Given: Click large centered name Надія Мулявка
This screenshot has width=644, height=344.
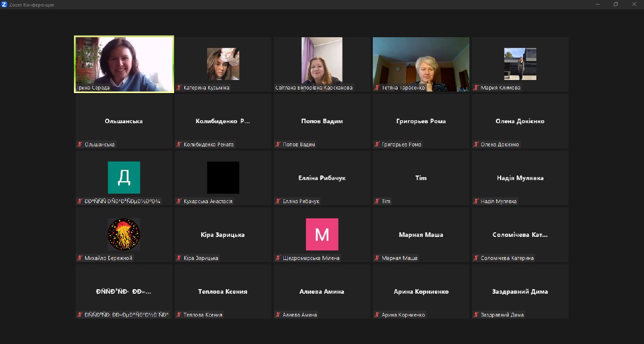Looking at the screenshot, I should coord(520,178).
